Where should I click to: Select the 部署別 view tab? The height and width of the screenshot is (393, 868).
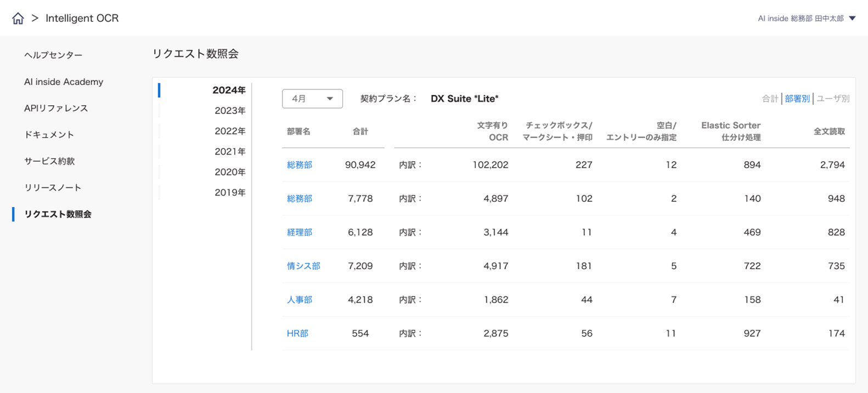tap(797, 99)
